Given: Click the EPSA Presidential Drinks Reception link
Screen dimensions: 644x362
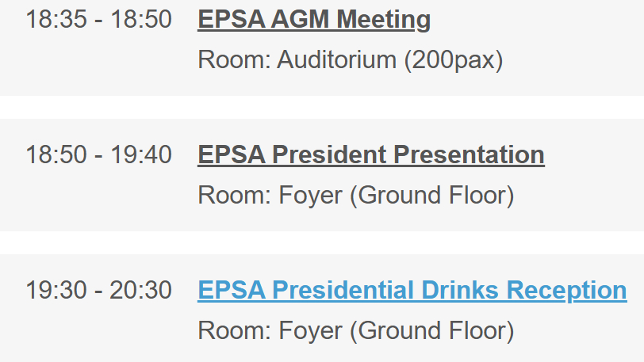Looking at the screenshot, I should (x=412, y=290).
